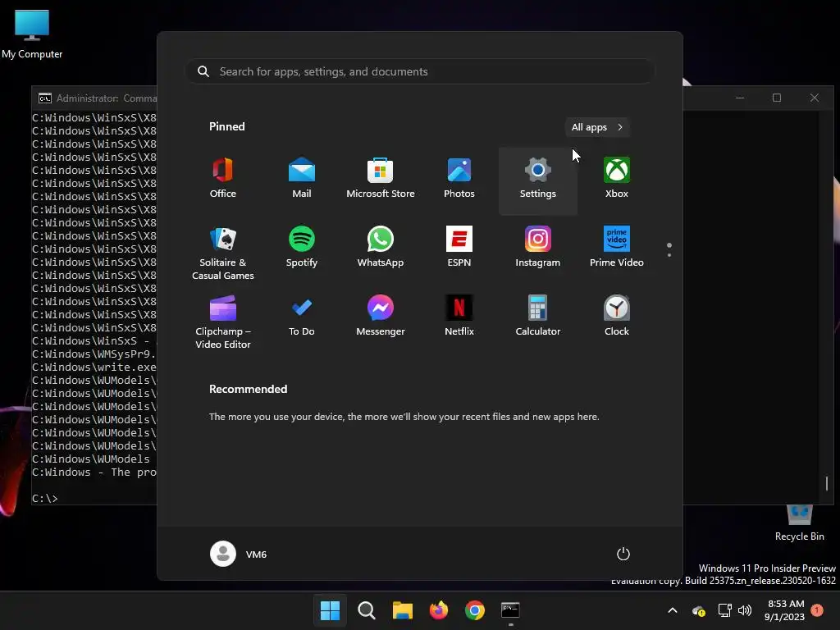Select the My Computer desktop icon
This screenshot has width=840, height=630.
[x=32, y=34]
